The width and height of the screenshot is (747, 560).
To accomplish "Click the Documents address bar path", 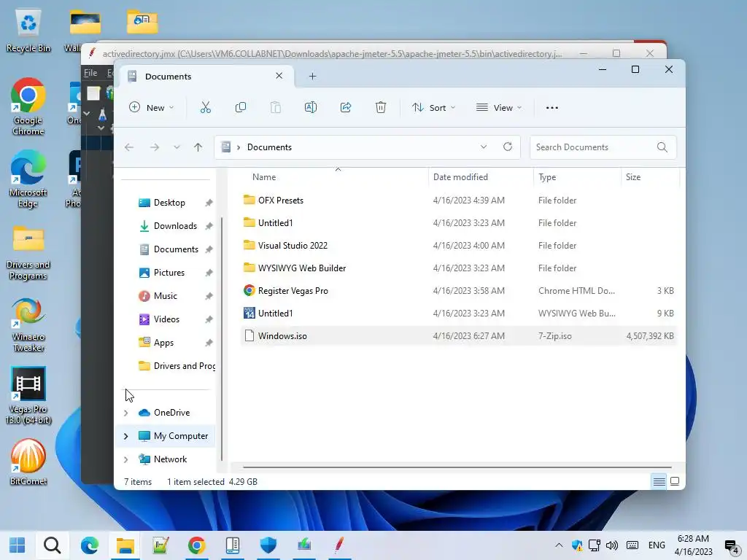I will [269, 147].
